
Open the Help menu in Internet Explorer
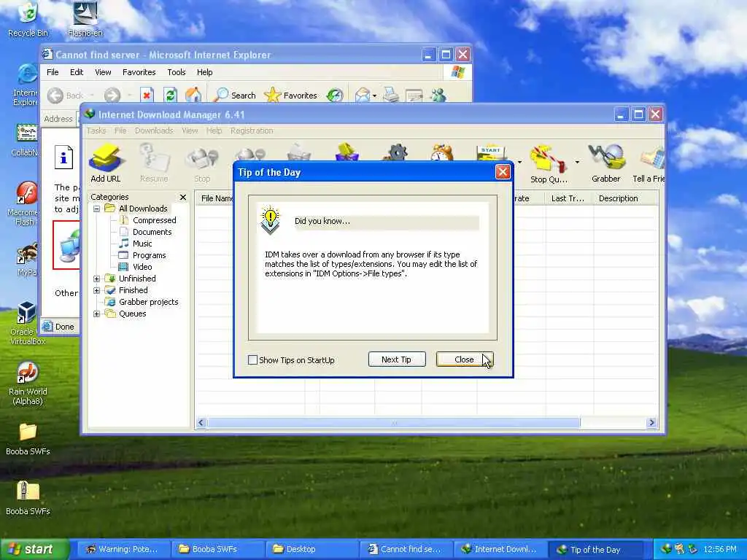(x=205, y=72)
